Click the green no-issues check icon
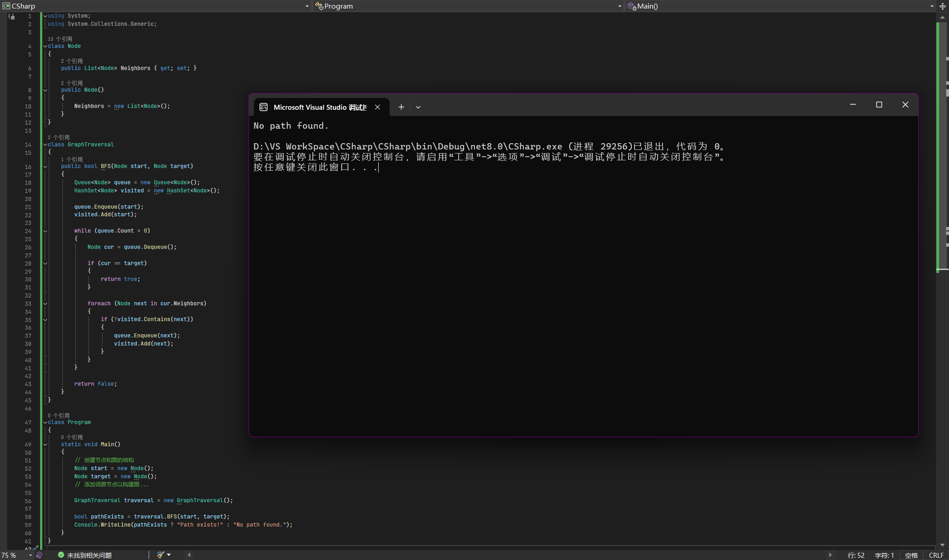The width and height of the screenshot is (949, 560). point(61,555)
